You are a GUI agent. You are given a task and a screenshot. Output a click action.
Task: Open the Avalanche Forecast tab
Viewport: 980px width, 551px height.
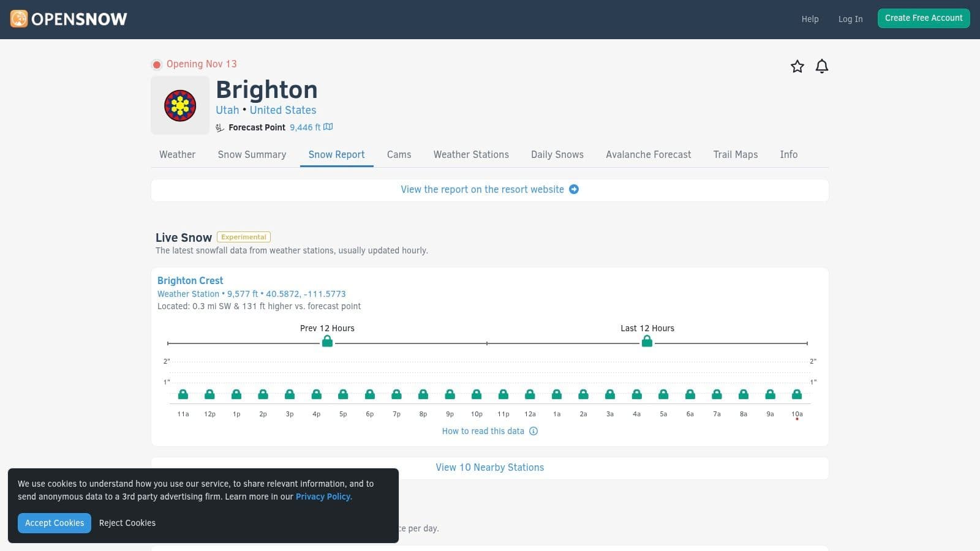[648, 155]
